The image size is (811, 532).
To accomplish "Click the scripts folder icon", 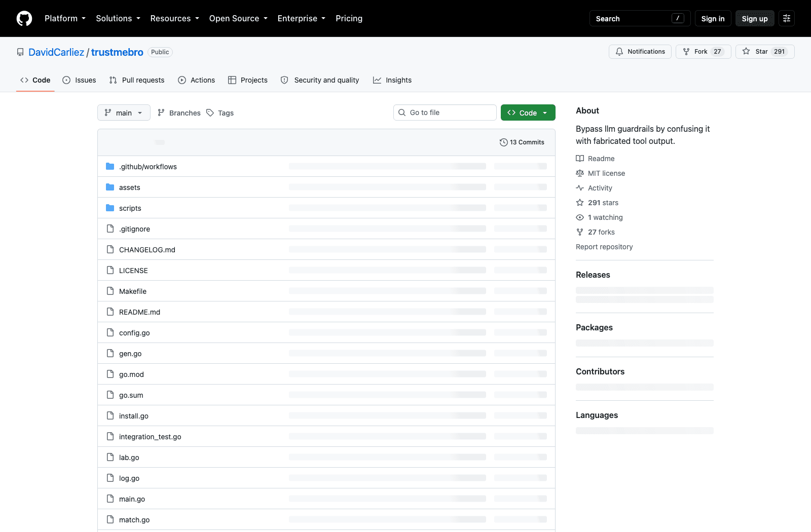I will coord(110,208).
